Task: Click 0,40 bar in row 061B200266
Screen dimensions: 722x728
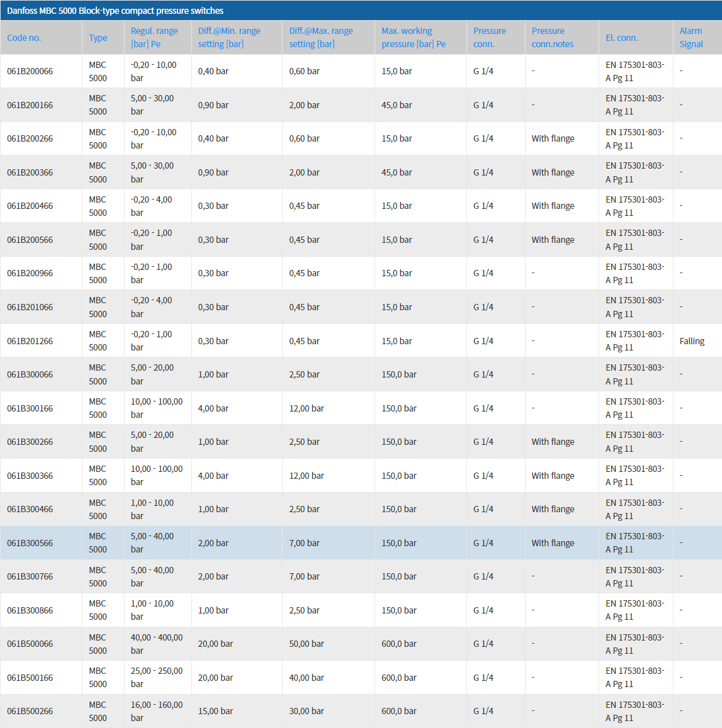Action: [x=213, y=138]
